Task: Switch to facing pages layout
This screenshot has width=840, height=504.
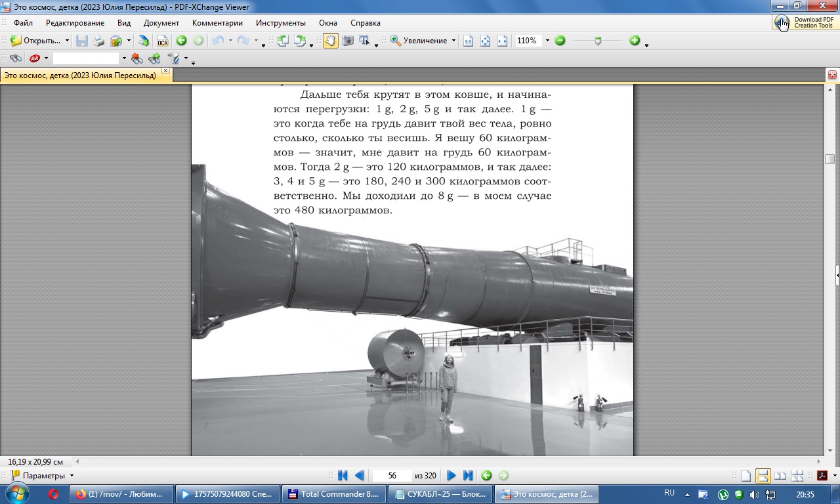Action: point(780,476)
